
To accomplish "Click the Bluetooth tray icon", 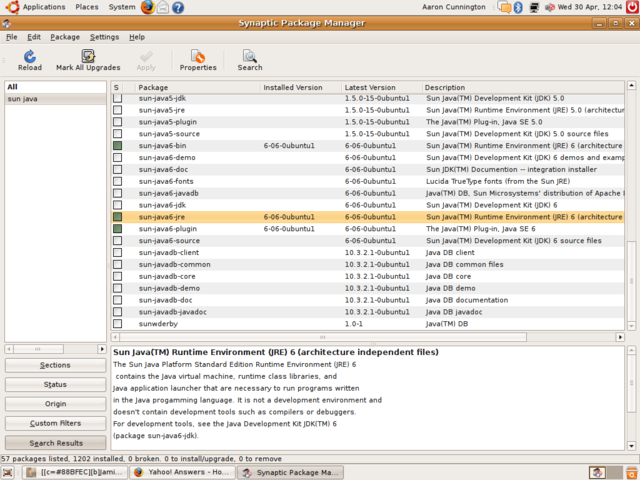I will [518, 7].
